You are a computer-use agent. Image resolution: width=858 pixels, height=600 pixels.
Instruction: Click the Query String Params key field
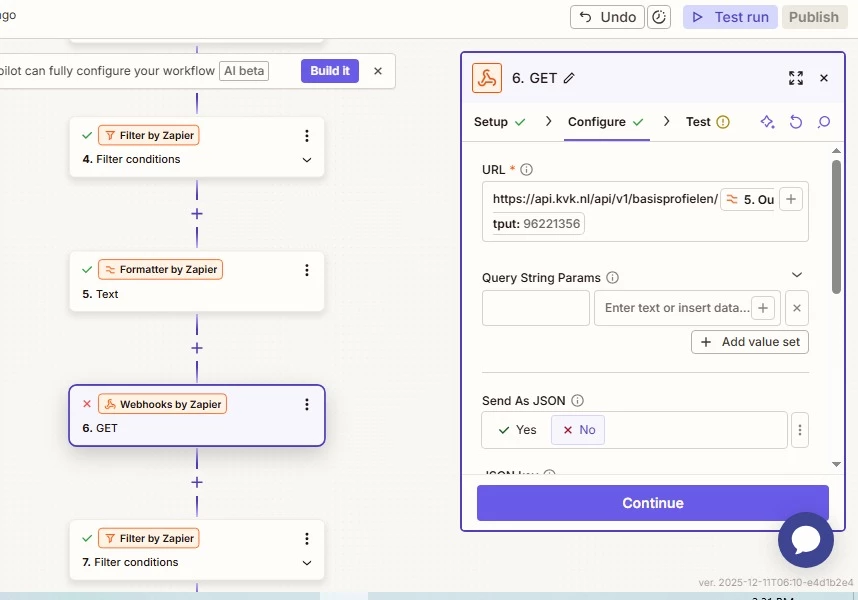536,308
